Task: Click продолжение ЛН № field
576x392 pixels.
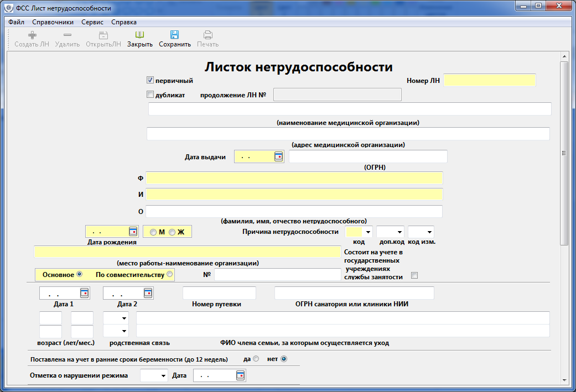Action: pos(337,95)
